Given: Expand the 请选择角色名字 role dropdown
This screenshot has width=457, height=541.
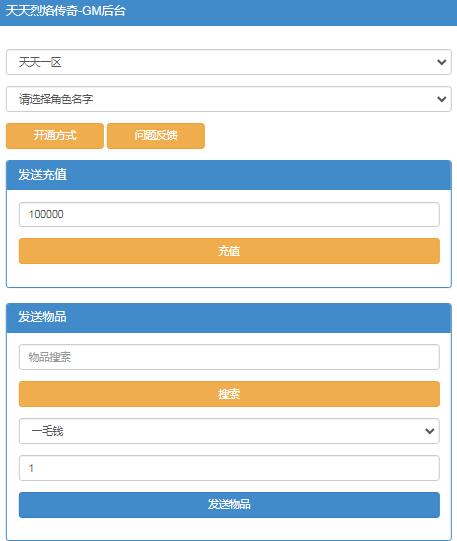Looking at the screenshot, I should (229, 99).
